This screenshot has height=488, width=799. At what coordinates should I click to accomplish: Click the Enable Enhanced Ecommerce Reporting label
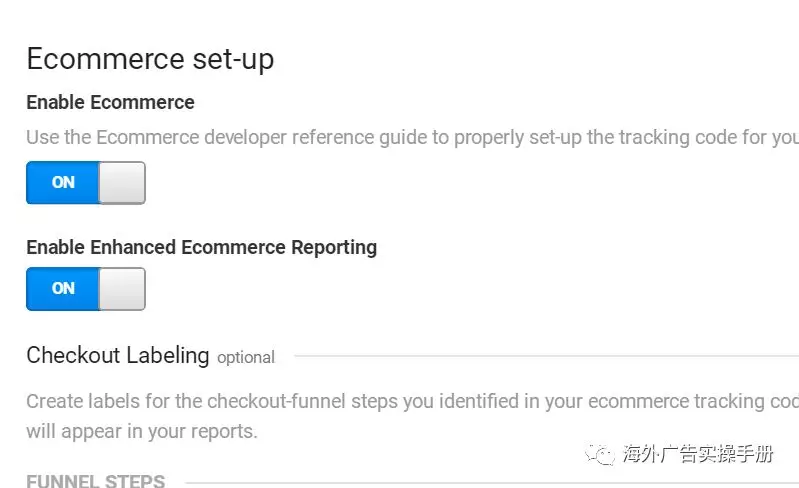click(201, 247)
